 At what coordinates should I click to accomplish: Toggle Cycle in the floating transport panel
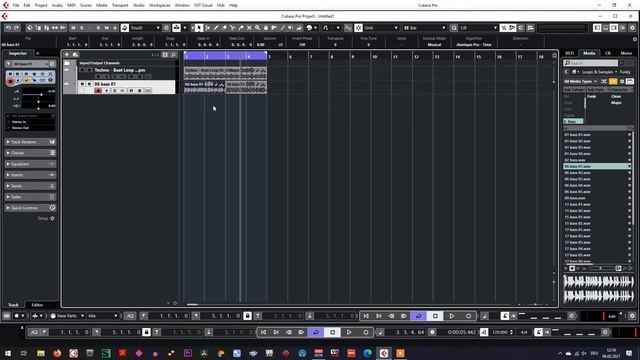316,332
